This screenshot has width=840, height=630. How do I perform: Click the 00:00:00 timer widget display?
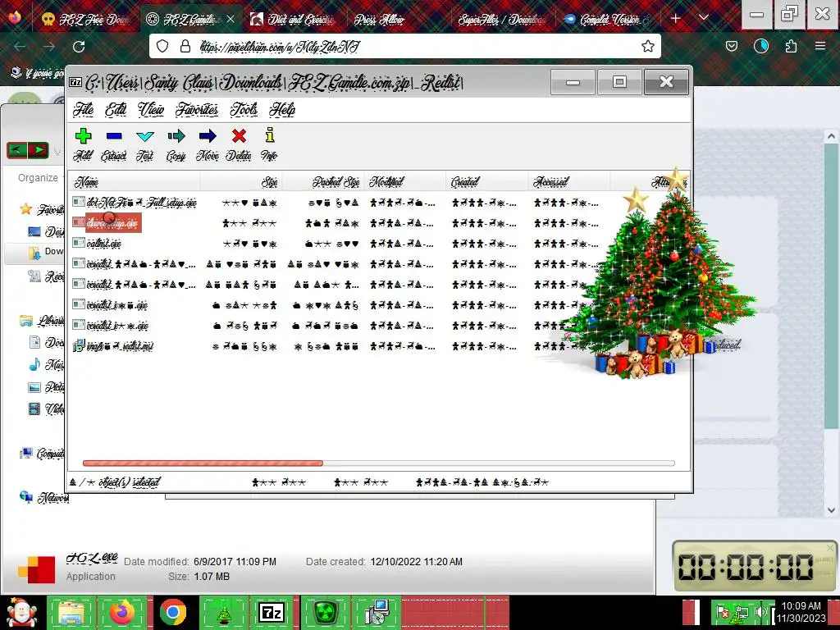[746, 567]
